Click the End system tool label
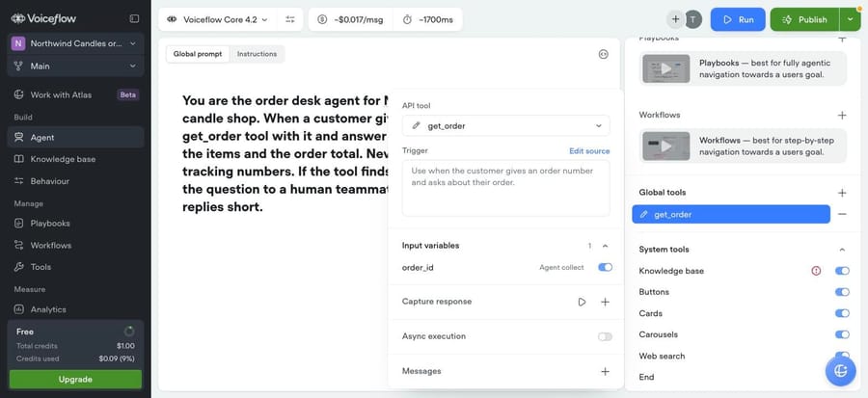868x398 pixels. click(646, 377)
